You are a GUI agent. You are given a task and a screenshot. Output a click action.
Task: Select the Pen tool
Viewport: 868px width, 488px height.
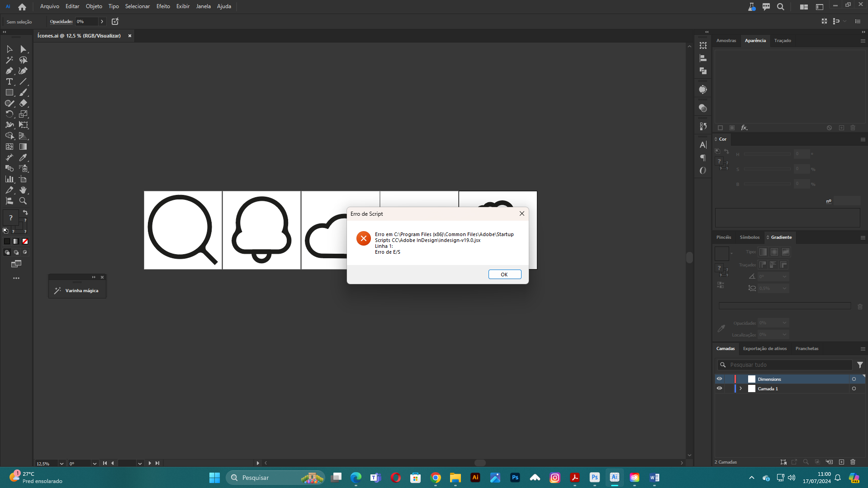(9, 71)
